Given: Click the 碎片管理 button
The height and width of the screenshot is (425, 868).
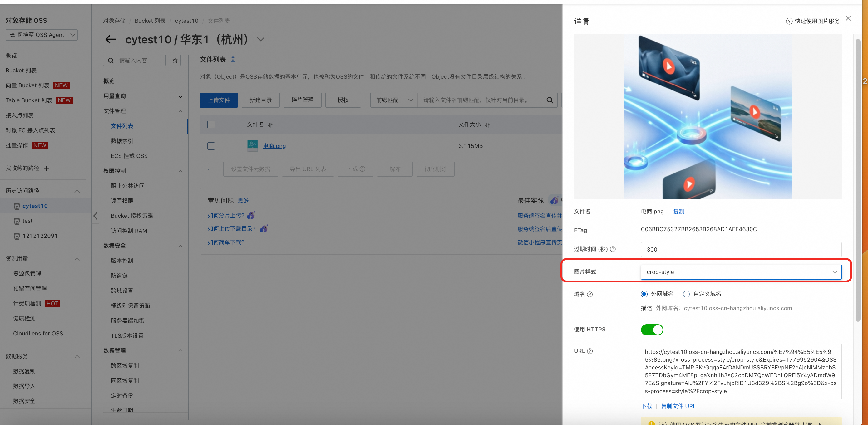Looking at the screenshot, I should pyautogui.click(x=302, y=100).
